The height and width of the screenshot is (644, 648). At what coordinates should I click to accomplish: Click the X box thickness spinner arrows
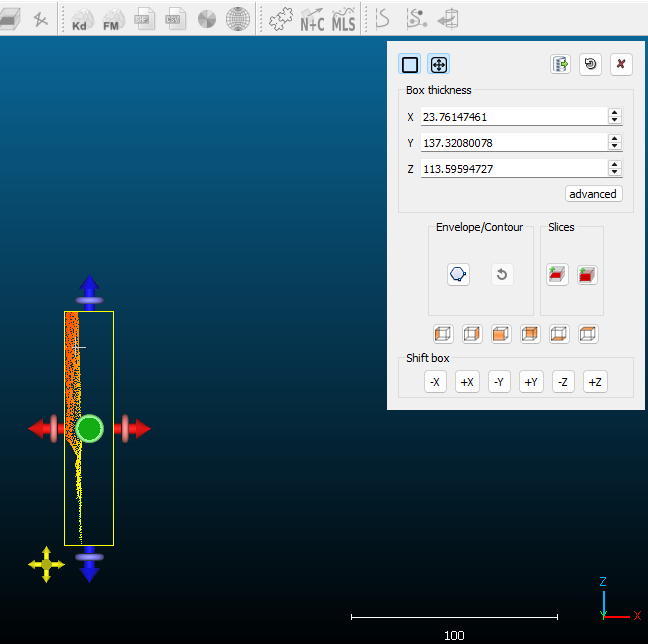[x=614, y=117]
